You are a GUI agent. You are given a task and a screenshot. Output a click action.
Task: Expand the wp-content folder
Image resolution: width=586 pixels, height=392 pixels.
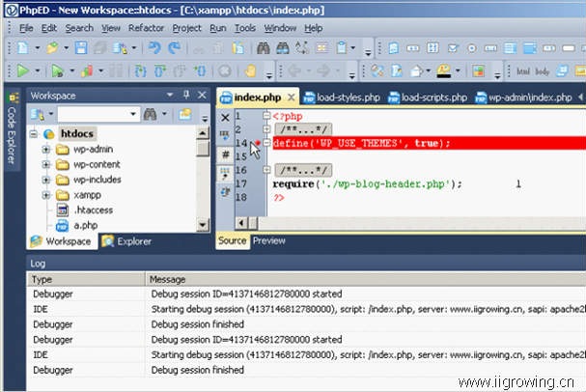click(x=45, y=164)
